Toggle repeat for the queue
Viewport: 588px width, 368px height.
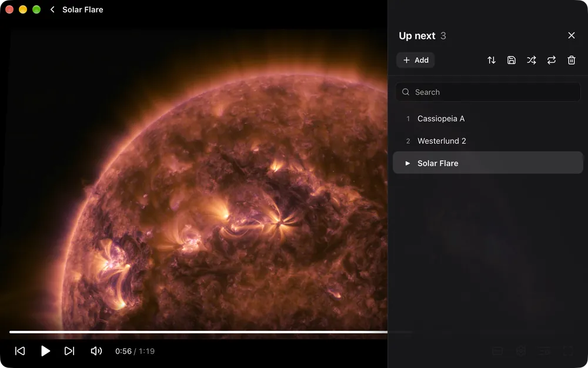(x=552, y=60)
